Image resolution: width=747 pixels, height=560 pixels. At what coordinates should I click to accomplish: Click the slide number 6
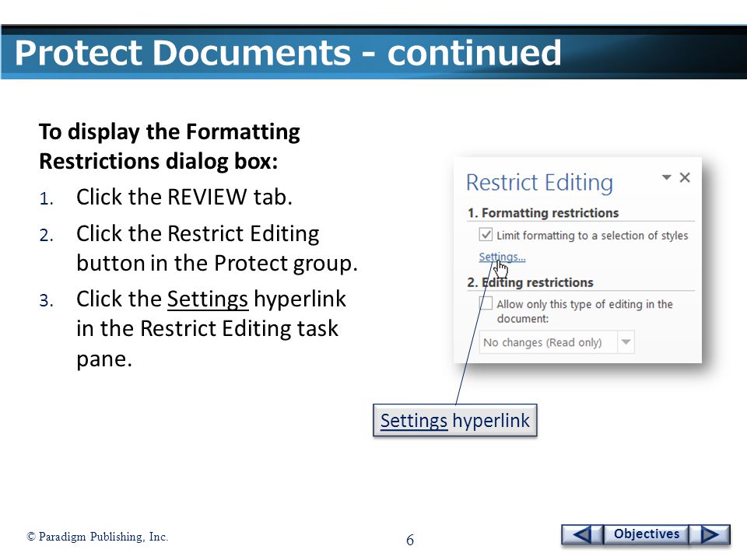pos(410,540)
